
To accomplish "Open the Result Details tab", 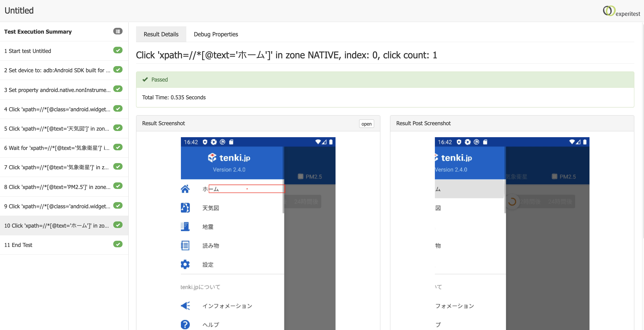I will point(161,34).
